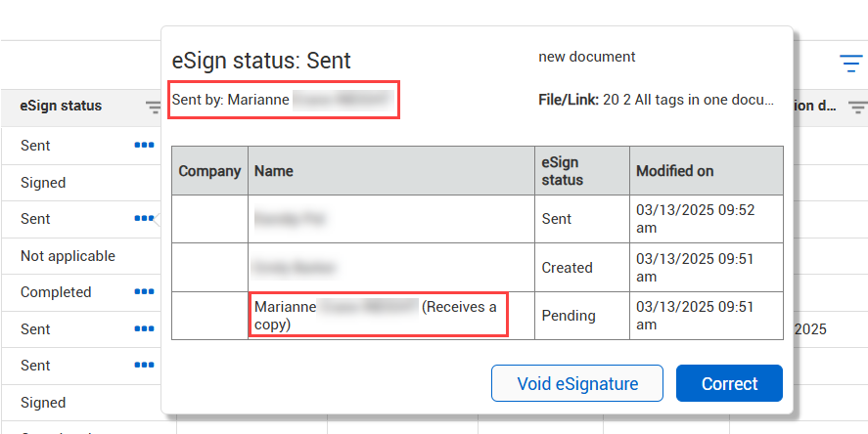This screenshot has width=868, height=434.
Task: Click the Void eSignature button
Action: click(576, 383)
